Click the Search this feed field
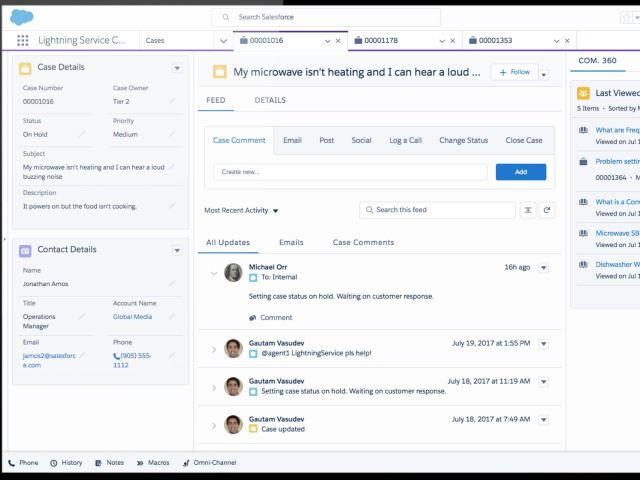Image resolution: width=640 pixels, height=480 pixels. point(436,210)
